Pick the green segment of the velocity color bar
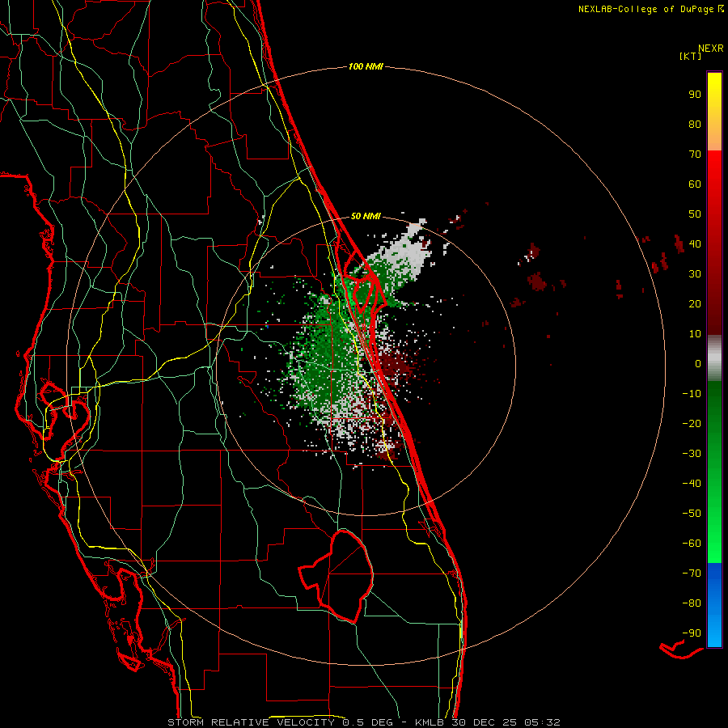 (714, 472)
